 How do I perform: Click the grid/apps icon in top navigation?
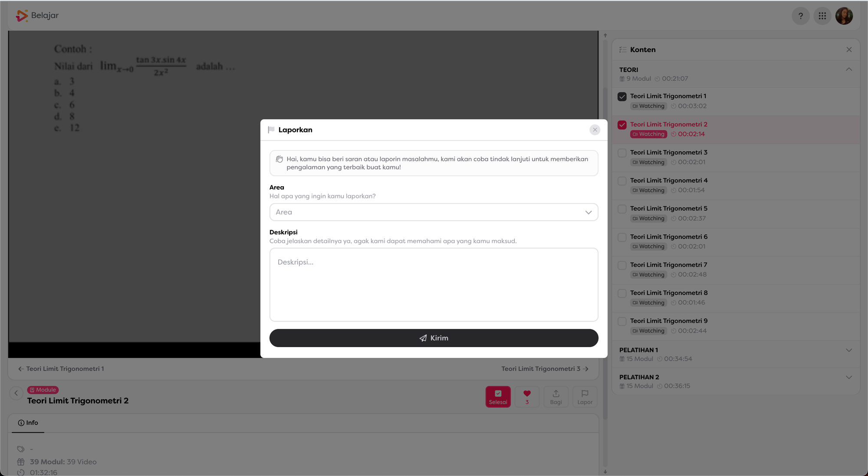(822, 16)
